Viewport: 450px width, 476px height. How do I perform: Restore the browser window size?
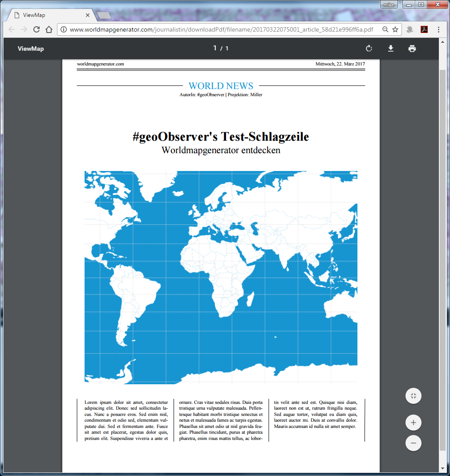tap(421, 4)
